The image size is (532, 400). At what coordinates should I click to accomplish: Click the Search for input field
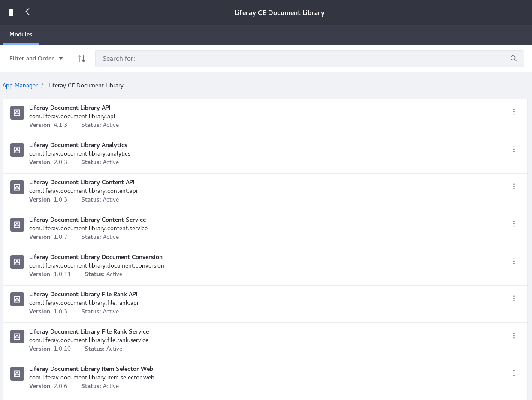300,59
